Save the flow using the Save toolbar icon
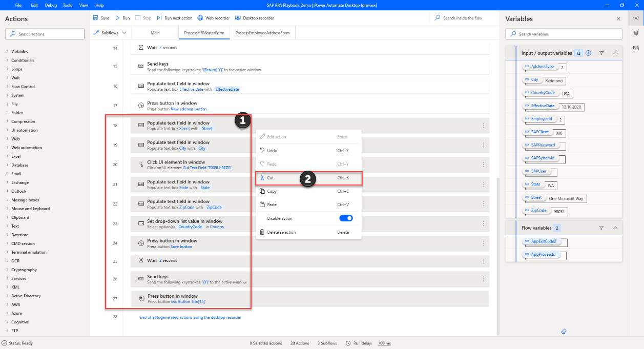 (102, 17)
